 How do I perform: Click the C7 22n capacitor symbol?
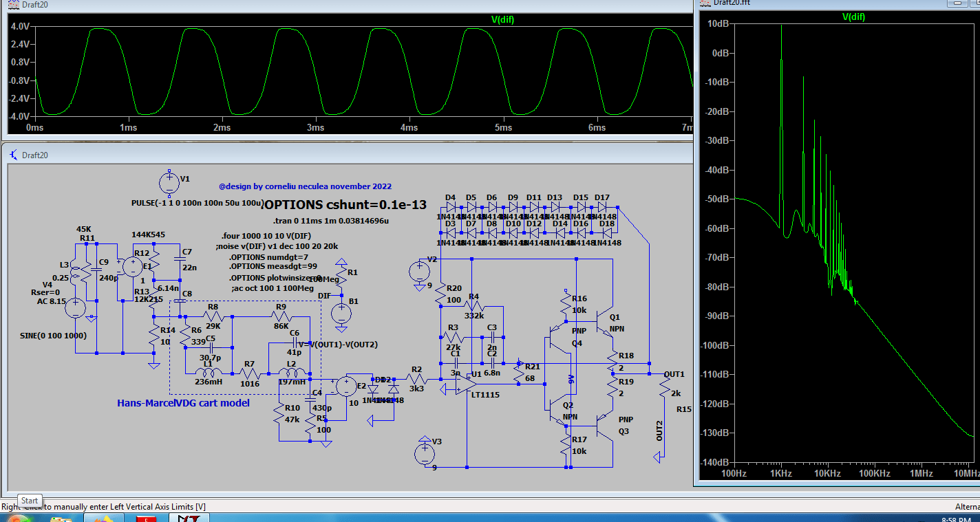pyautogui.click(x=180, y=259)
